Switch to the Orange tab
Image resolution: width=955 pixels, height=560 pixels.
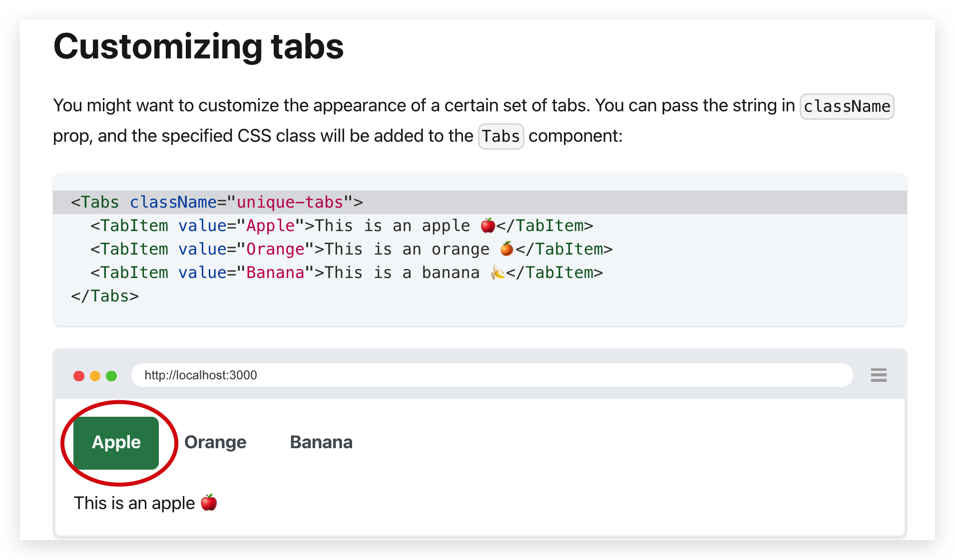pyautogui.click(x=215, y=442)
